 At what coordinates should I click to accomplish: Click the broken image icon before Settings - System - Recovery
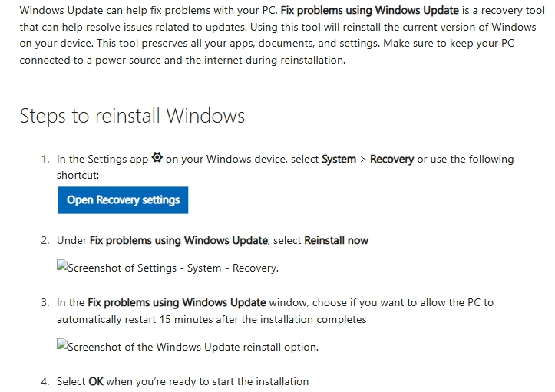(x=62, y=265)
